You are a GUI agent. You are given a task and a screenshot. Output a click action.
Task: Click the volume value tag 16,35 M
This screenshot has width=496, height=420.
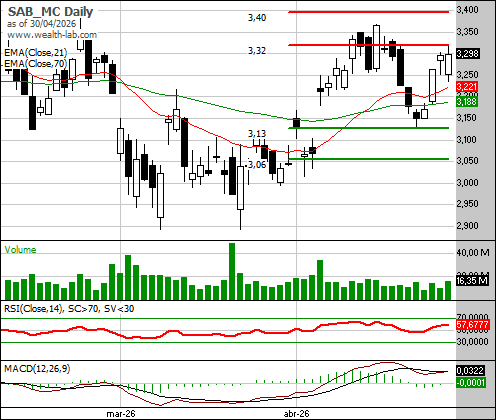472,281
